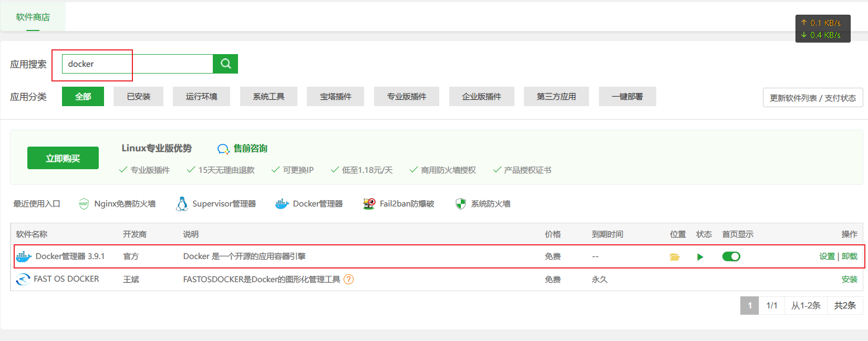Click the Docker whale icon in table row
Image resolution: width=868 pixels, height=341 pixels.
point(24,256)
